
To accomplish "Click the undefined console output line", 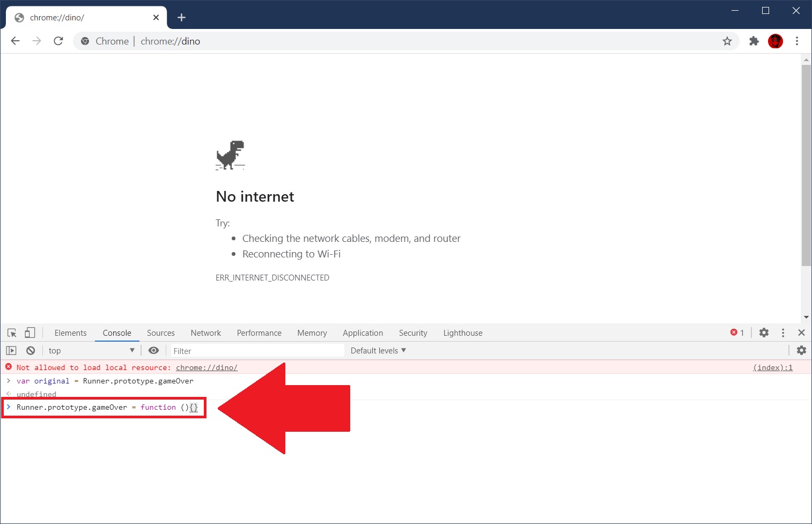I will (x=36, y=394).
